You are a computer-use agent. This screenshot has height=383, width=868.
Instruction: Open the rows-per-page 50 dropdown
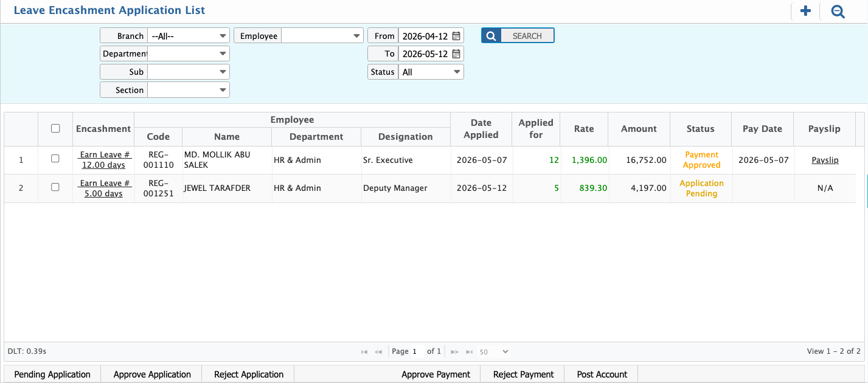[494, 351]
